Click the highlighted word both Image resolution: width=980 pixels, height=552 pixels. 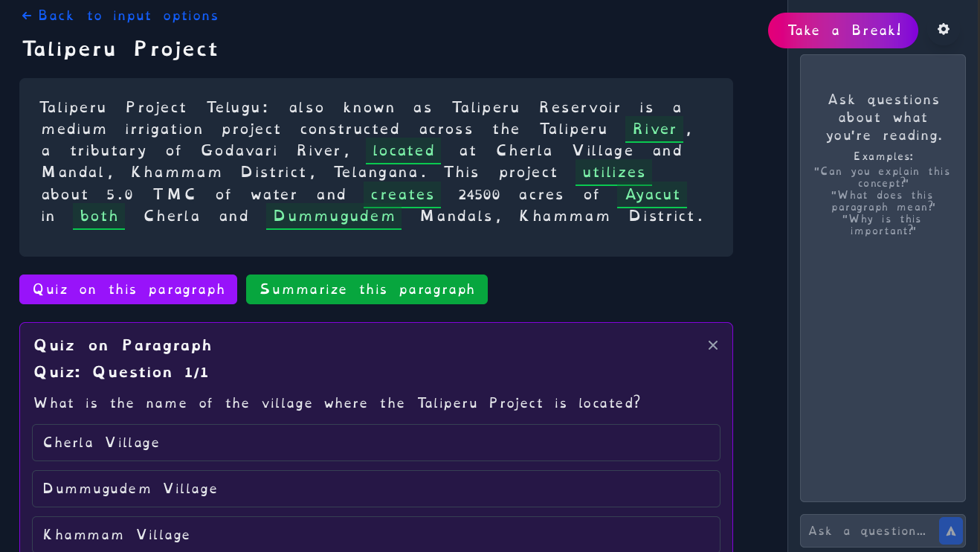pyautogui.click(x=99, y=216)
